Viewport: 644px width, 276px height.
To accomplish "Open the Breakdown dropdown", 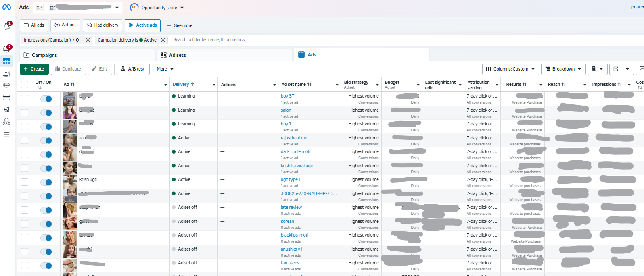I will point(563,69).
